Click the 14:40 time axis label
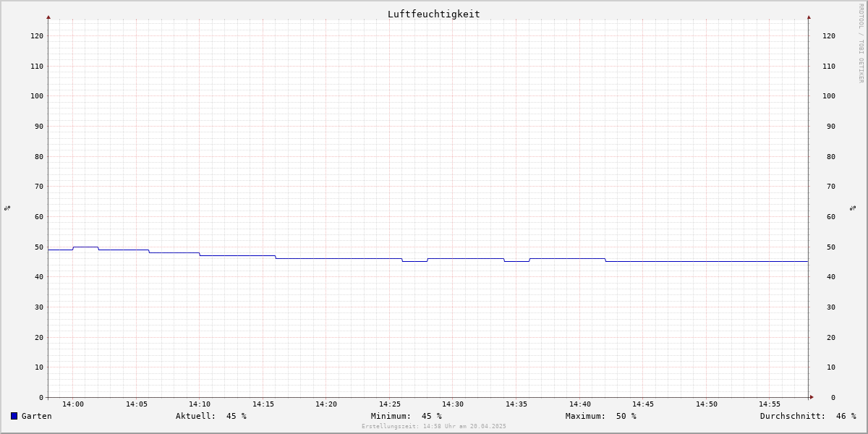 click(580, 404)
